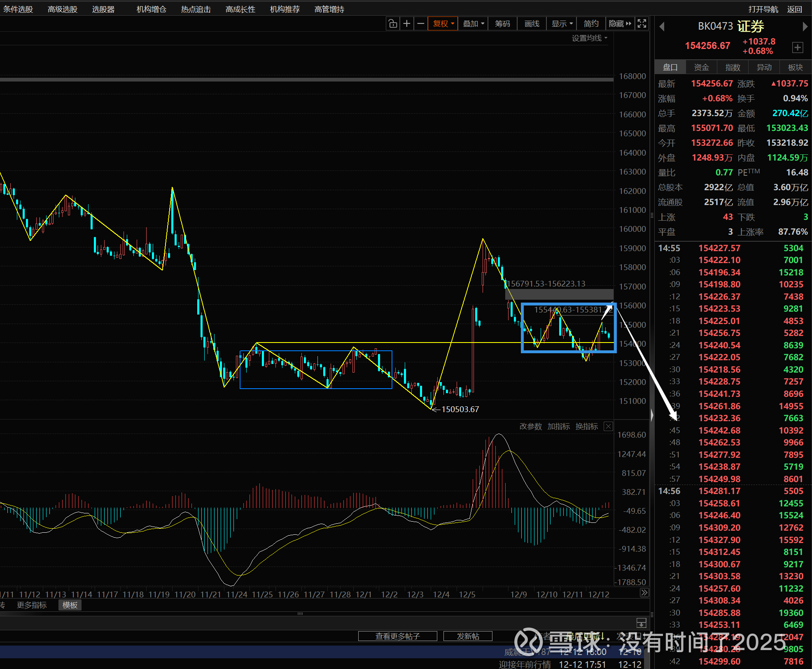Click the 查看更多帖子 button
The width and height of the screenshot is (812, 669).
click(397, 636)
